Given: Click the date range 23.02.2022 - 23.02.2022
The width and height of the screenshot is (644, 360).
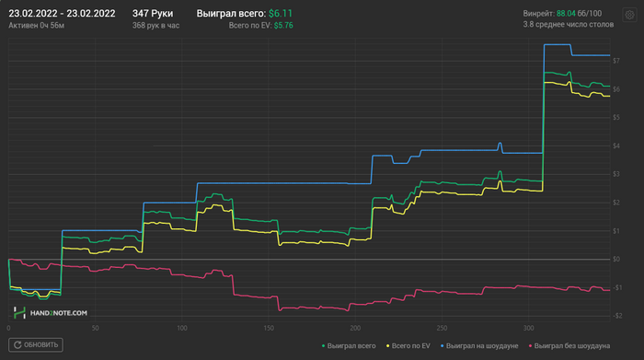Looking at the screenshot, I should point(62,14).
